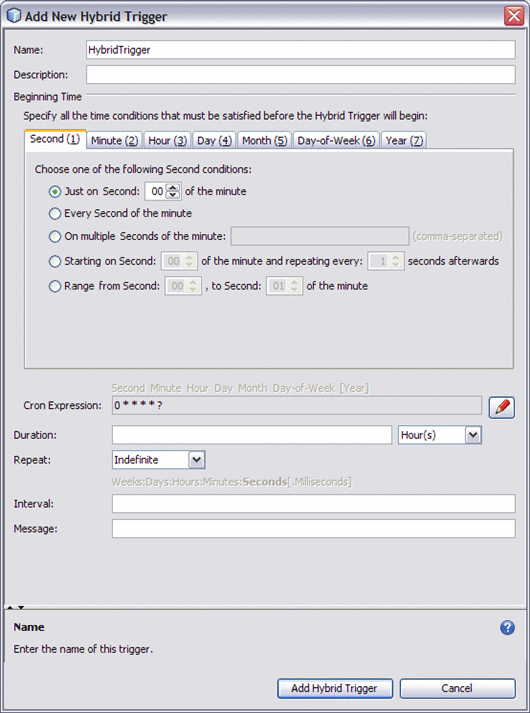Click the Just on Second spinner

pos(163,191)
